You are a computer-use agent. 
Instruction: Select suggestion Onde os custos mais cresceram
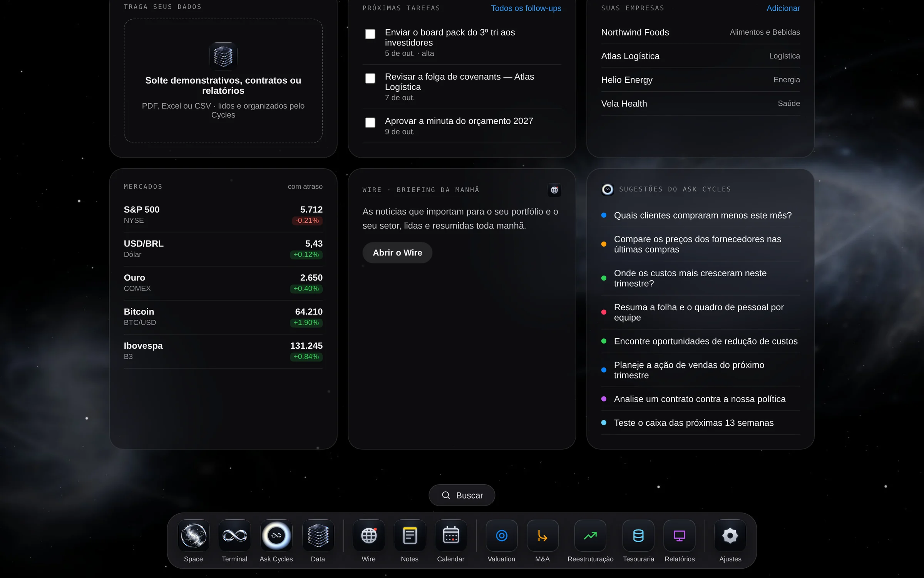click(x=700, y=278)
